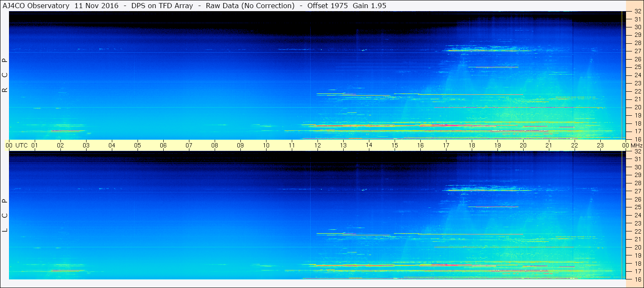Image resolution: width=644 pixels, height=288 pixels.
Task: Click the 'R C P' vertical panel label
Action: click(x=5, y=75)
